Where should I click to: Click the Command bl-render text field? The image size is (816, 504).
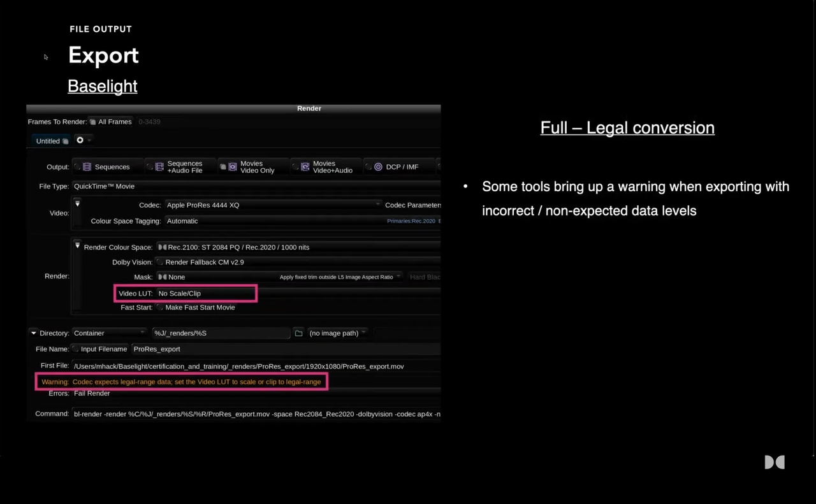pyautogui.click(x=256, y=414)
